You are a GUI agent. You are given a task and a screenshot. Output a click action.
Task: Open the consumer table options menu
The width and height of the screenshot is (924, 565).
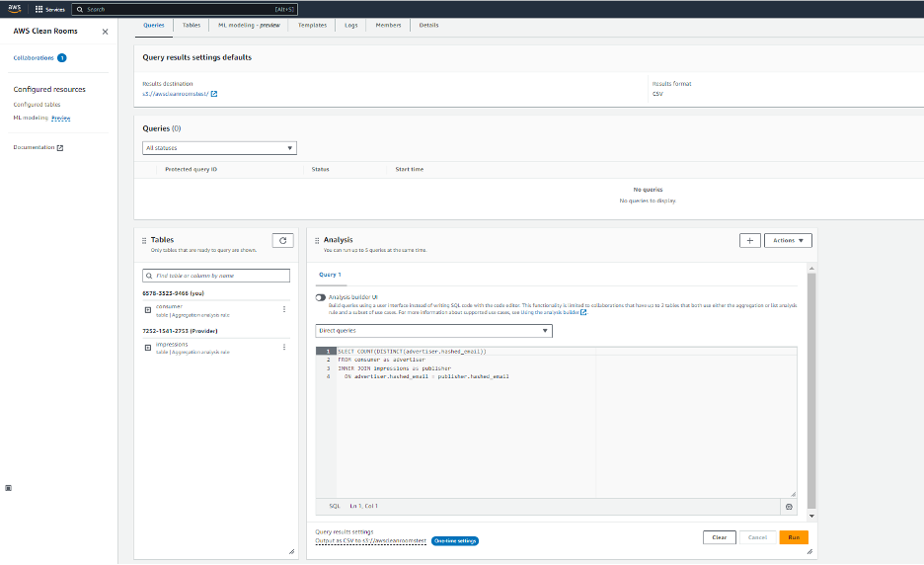(284, 309)
